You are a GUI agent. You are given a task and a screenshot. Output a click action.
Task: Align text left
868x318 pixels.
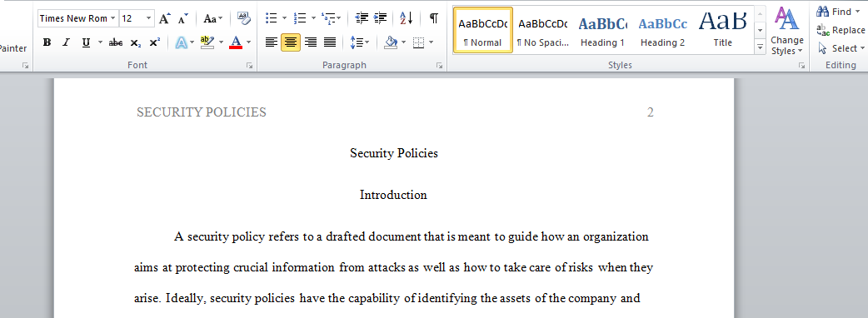coord(271,42)
